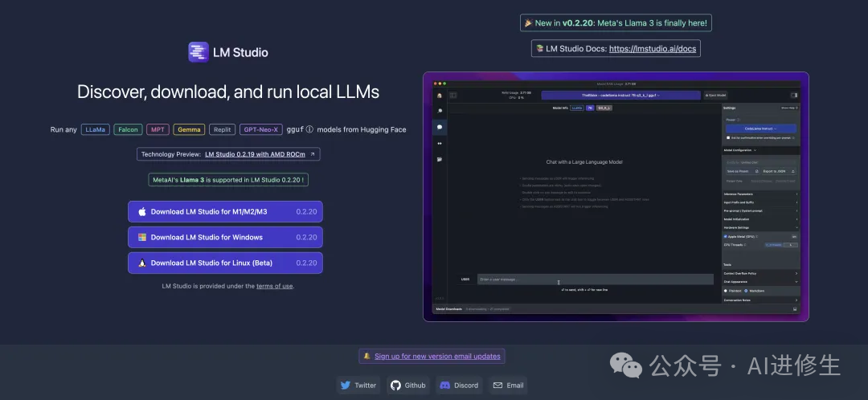
Task: Click the Replit model tag
Action: pos(222,129)
